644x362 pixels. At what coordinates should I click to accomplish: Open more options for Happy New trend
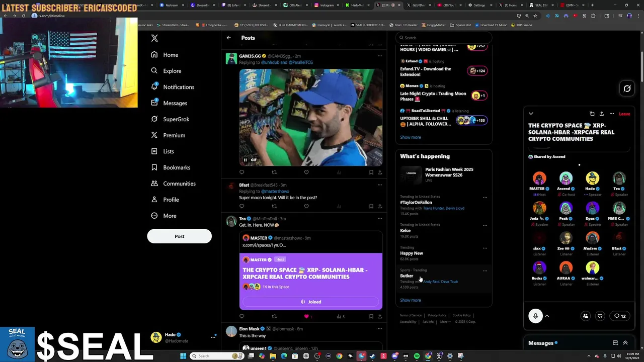click(x=485, y=248)
